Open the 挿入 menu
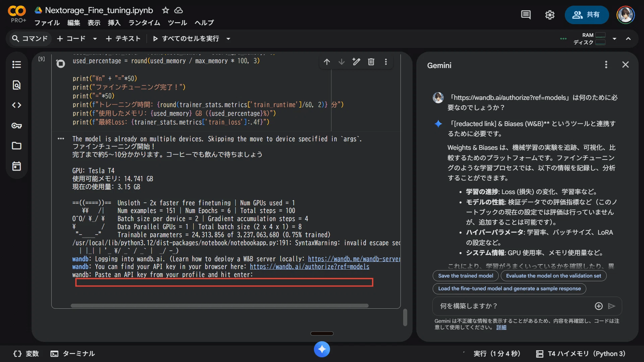 [x=114, y=23]
